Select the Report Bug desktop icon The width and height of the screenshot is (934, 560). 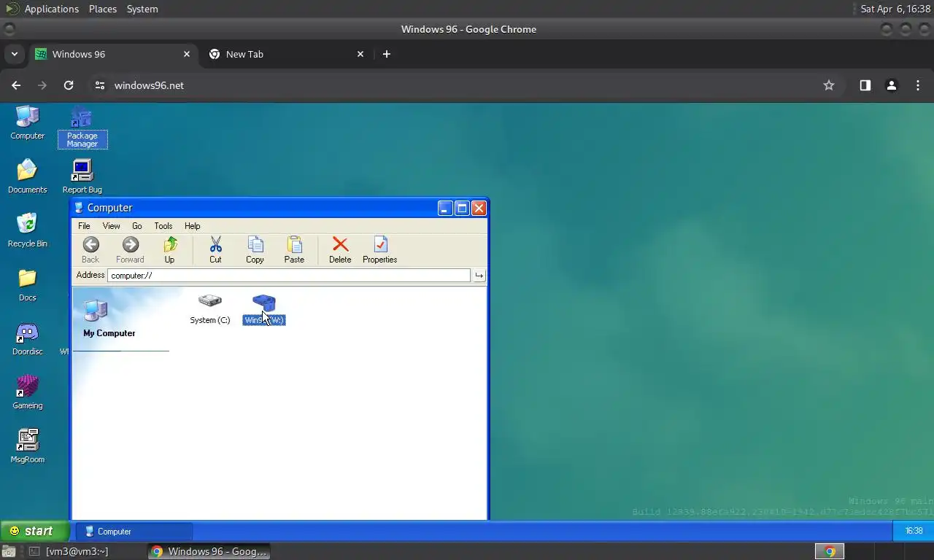point(82,176)
